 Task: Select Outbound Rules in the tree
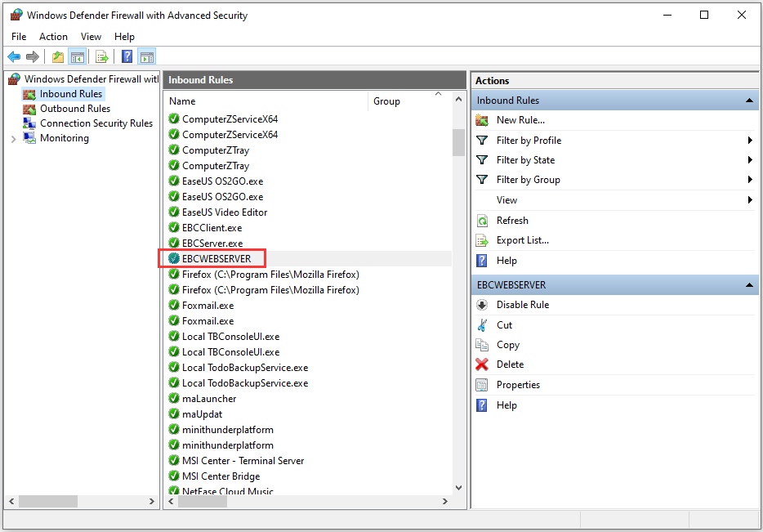point(75,109)
